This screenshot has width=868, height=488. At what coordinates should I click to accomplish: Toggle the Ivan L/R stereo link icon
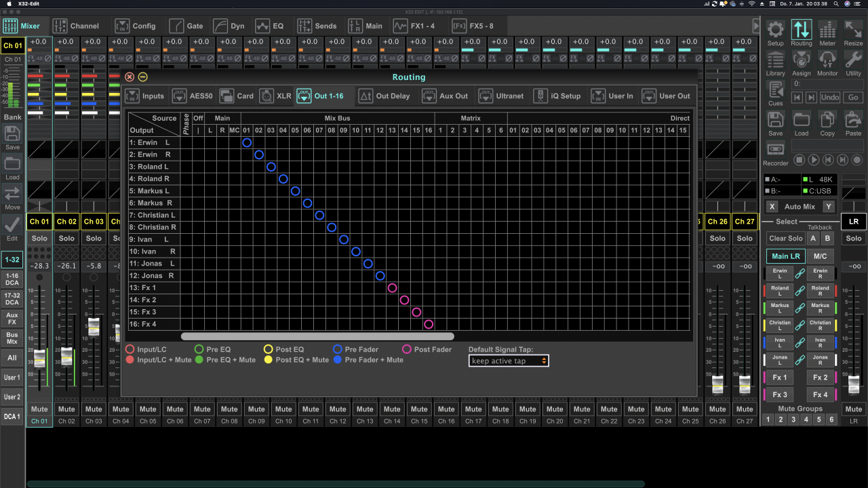point(800,343)
